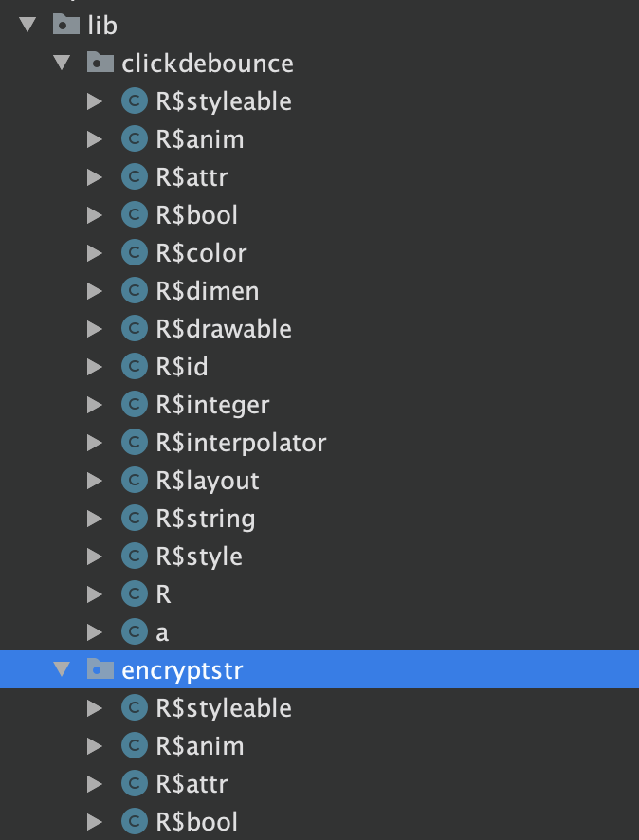Expand the R$layout class node

pyautogui.click(x=94, y=481)
